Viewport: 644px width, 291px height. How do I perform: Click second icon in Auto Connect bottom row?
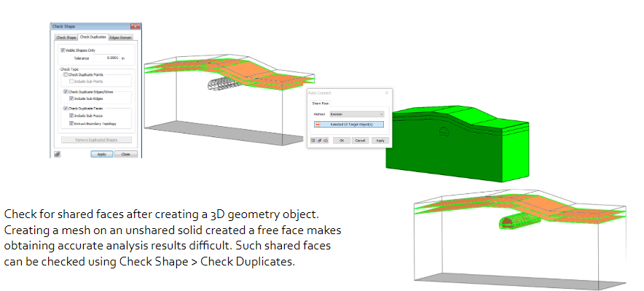pyautogui.click(x=319, y=141)
